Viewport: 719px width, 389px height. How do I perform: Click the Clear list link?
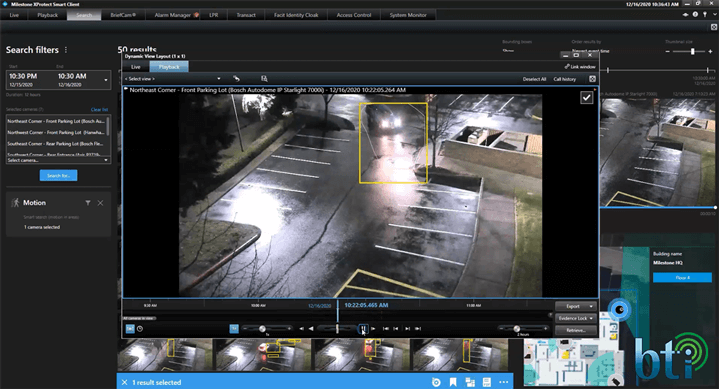pyautogui.click(x=99, y=110)
